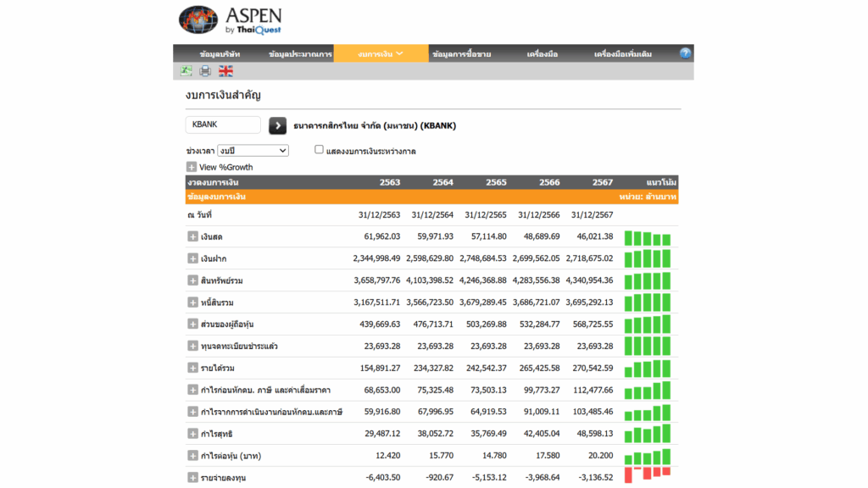Click the กำไรต่อหุ้น (บาท) trend bar chart

pos(648,457)
